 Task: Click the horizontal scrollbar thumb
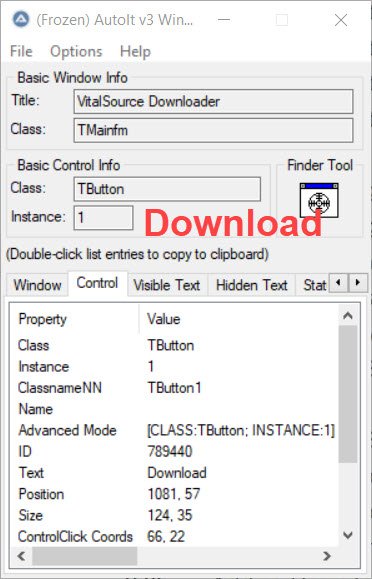click(85, 556)
